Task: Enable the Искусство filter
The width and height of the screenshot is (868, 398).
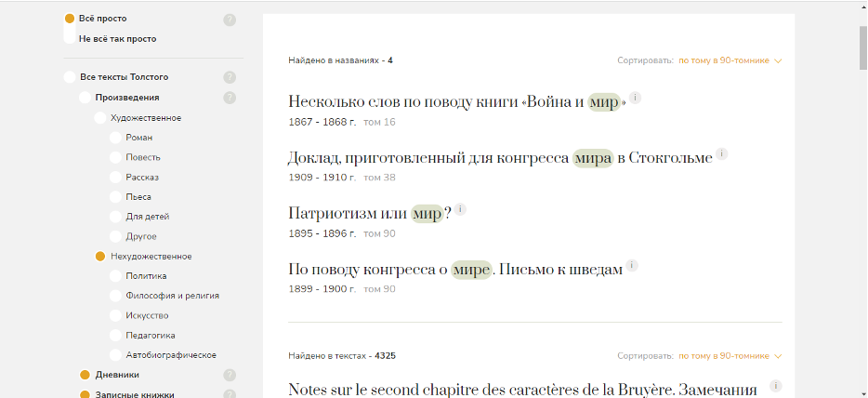Action: (x=115, y=315)
